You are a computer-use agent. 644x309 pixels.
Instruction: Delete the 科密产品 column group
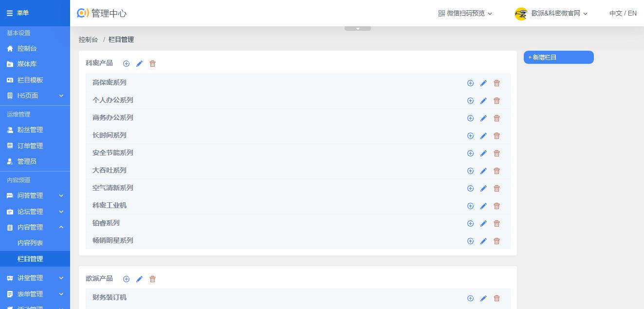coord(152,64)
